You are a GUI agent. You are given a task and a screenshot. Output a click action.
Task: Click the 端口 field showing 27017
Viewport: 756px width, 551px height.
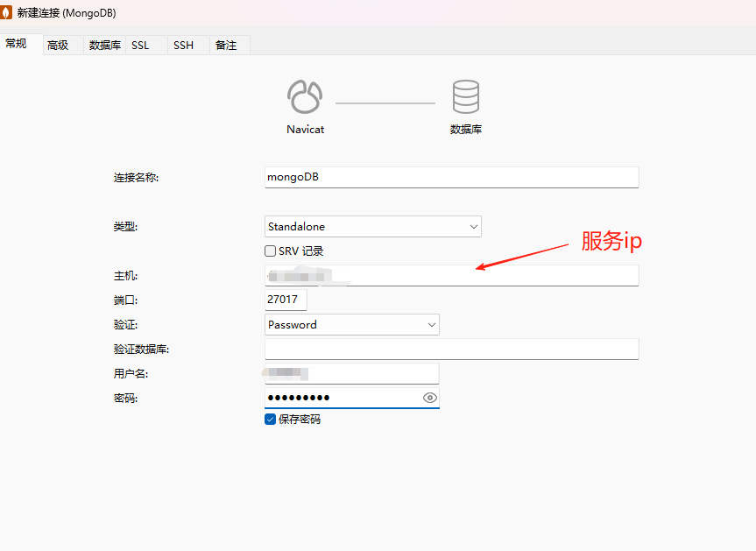pos(286,300)
